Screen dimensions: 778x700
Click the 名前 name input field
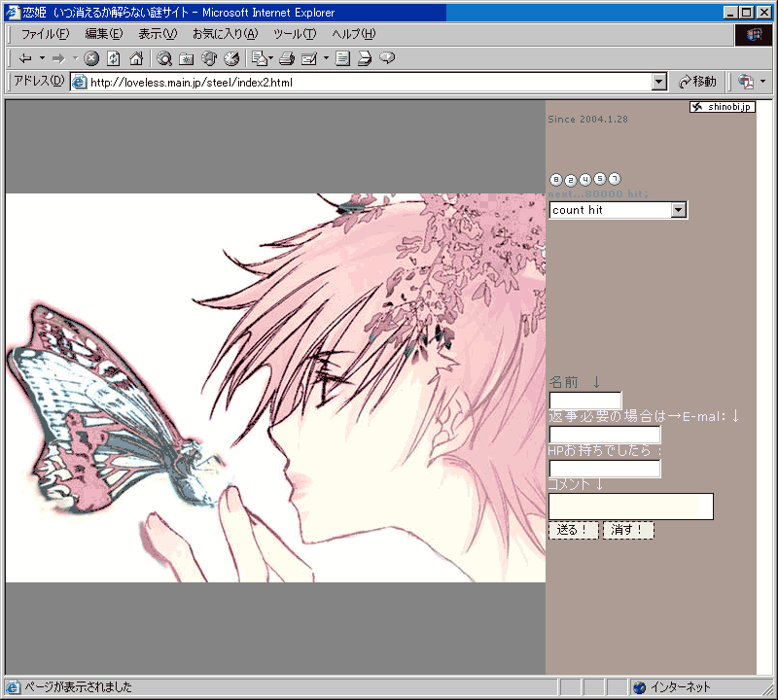(x=585, y=401)
